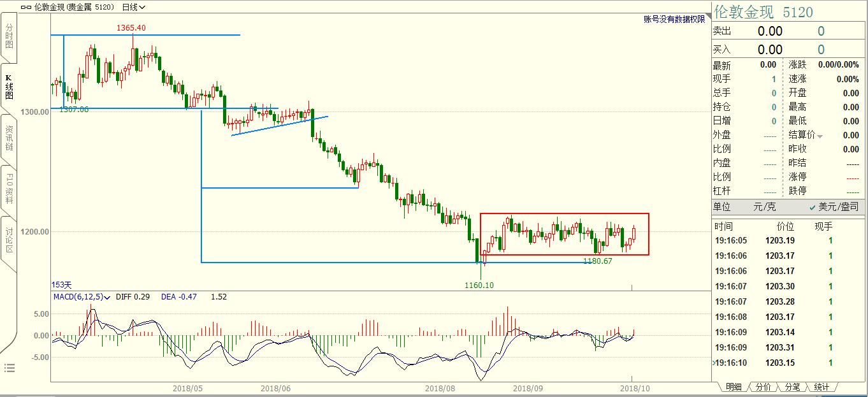The width and height of the screenshot is (868, 397).
Task: Expand the MACD(6,12,5) indicator dropdown
Action: [82, 297]
